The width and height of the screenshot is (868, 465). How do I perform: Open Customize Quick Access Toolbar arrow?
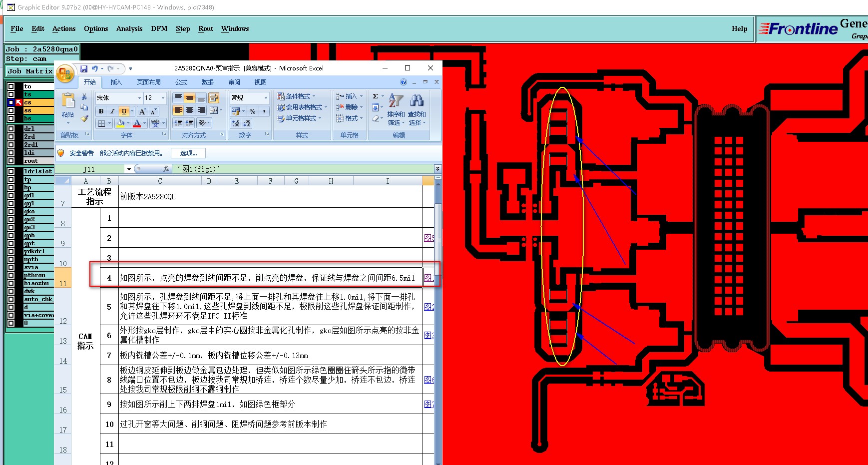pyautogui.click(x=130, y=68)
